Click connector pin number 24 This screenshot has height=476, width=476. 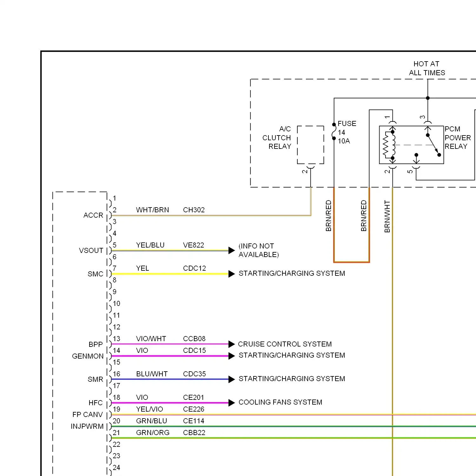pyautogui.click(x=116, y=467)
